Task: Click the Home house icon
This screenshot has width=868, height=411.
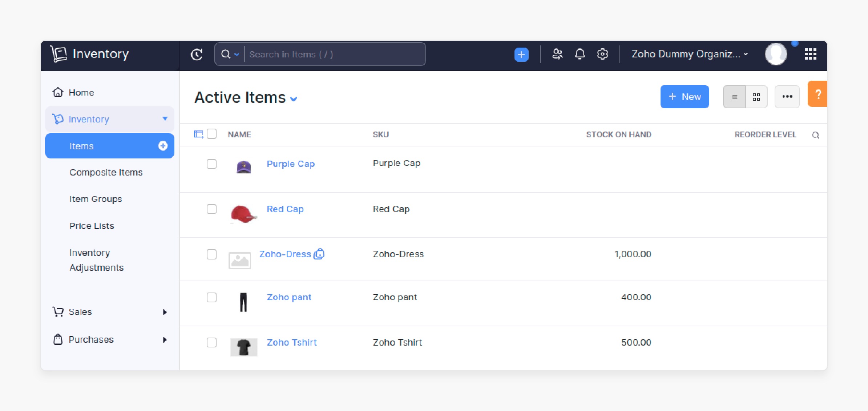Action: tap(58, 92)
